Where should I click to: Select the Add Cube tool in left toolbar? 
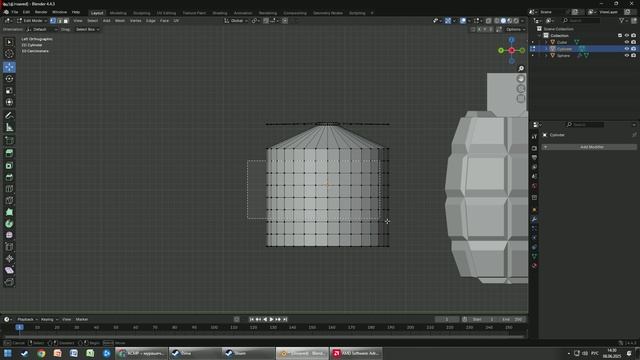[x=9, y=140]
